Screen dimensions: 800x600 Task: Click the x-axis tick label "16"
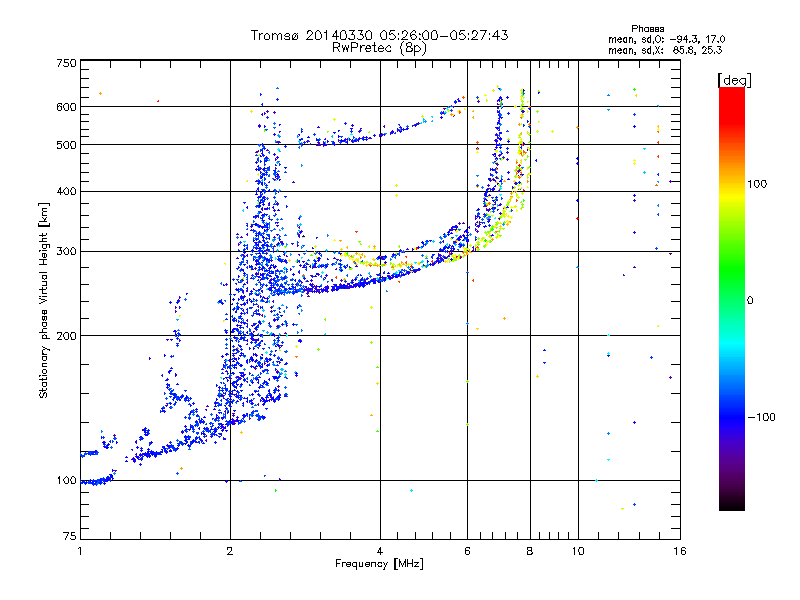[x=680, y=551]
